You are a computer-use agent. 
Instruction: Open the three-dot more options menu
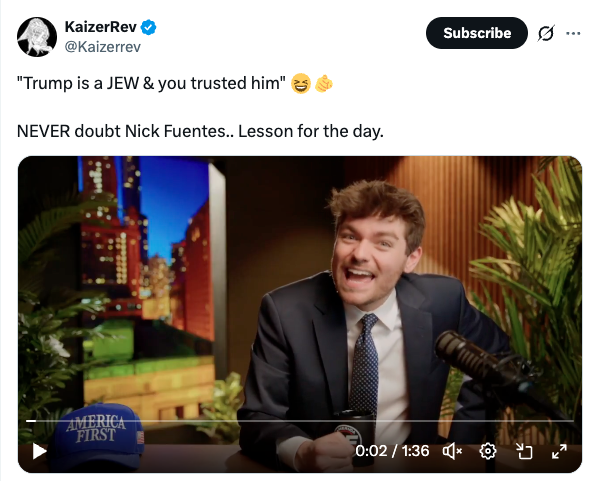click(573, 33)
